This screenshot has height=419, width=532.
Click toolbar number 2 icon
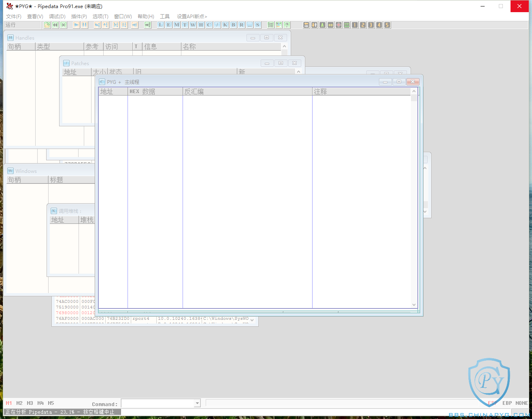[x=363, y=25]
